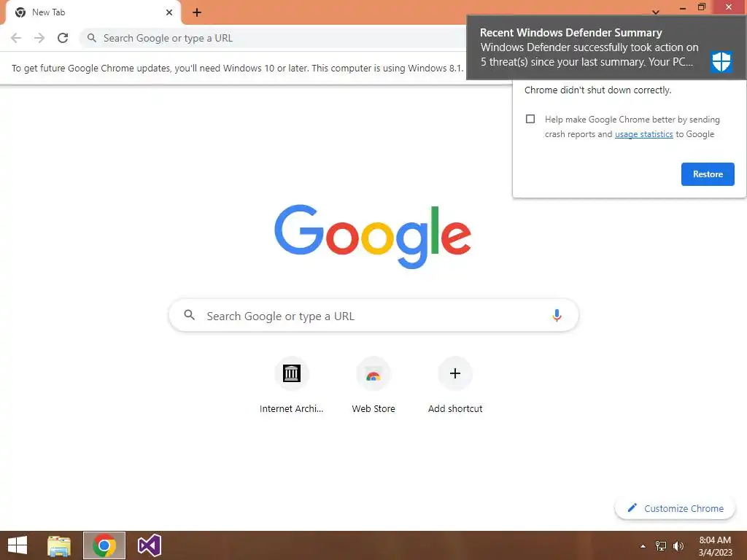This screenshot has width=747, height=560.
Task: Click the taskbar clock showing 8:04 AM
Action: (715, 546)
